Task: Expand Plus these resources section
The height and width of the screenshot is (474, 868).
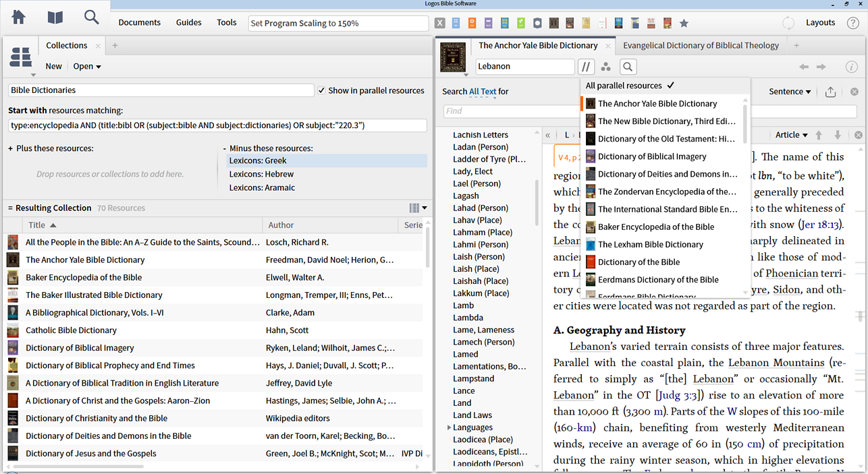Action: pos(10,148)
